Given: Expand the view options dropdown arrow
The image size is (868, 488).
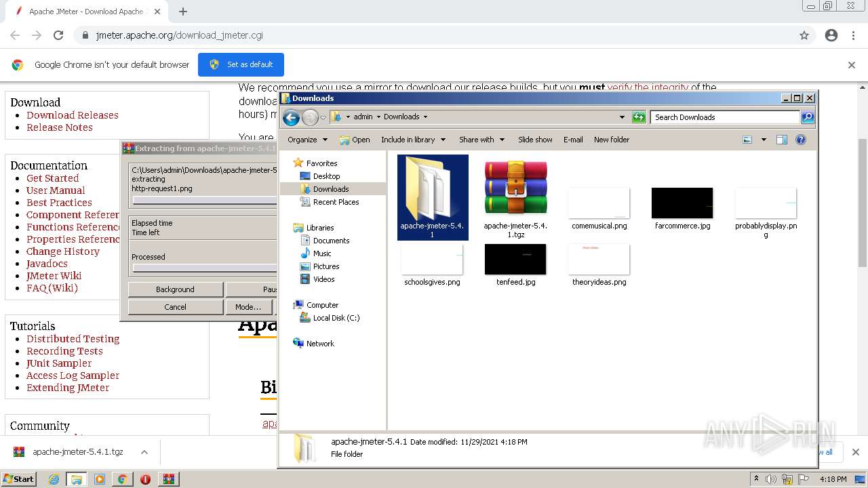Looking at the screenshot, I should (x=764, y=140).
